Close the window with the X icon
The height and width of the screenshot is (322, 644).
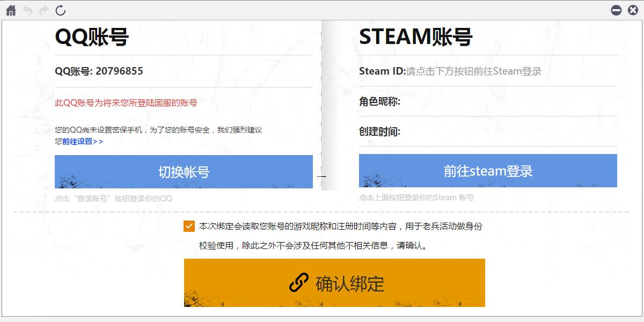(633, 10)
